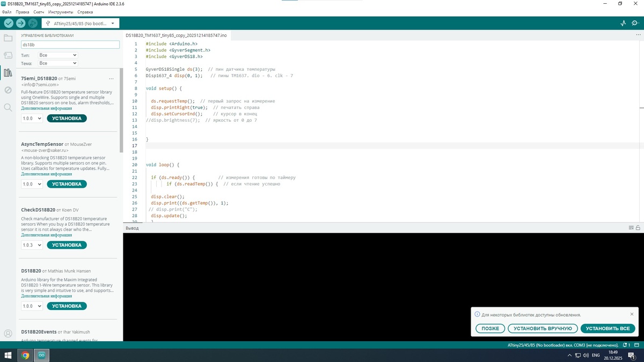Toggle the output scroll lock icon
Image resolution: width=644 pixels, height=362 pixels.
(x=638, y=228)
